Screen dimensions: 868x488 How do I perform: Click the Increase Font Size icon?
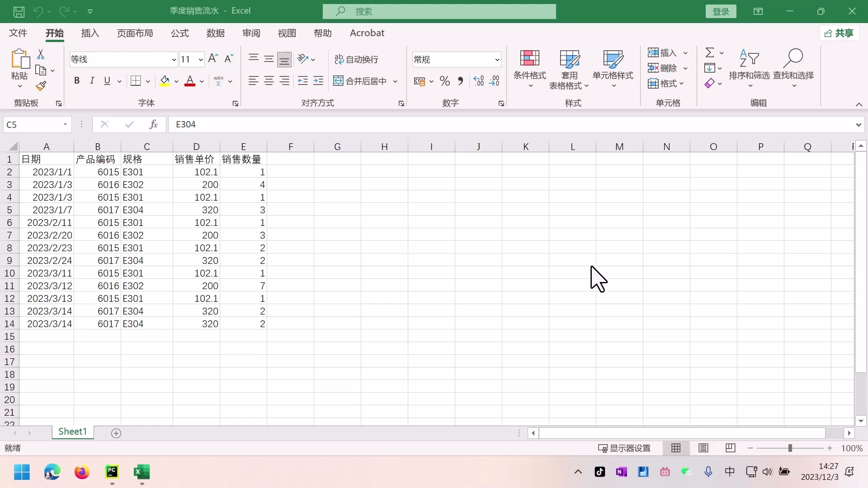point(212,58)
